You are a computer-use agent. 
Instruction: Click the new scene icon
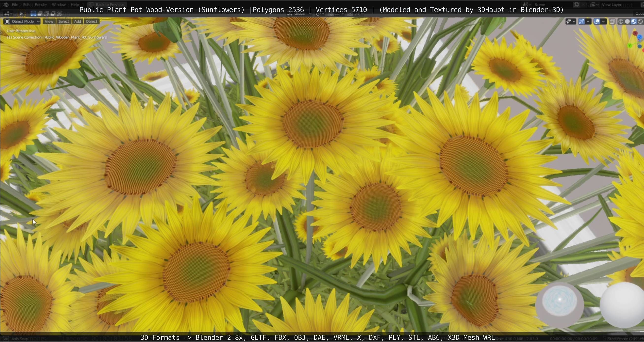tap(576, 4)
